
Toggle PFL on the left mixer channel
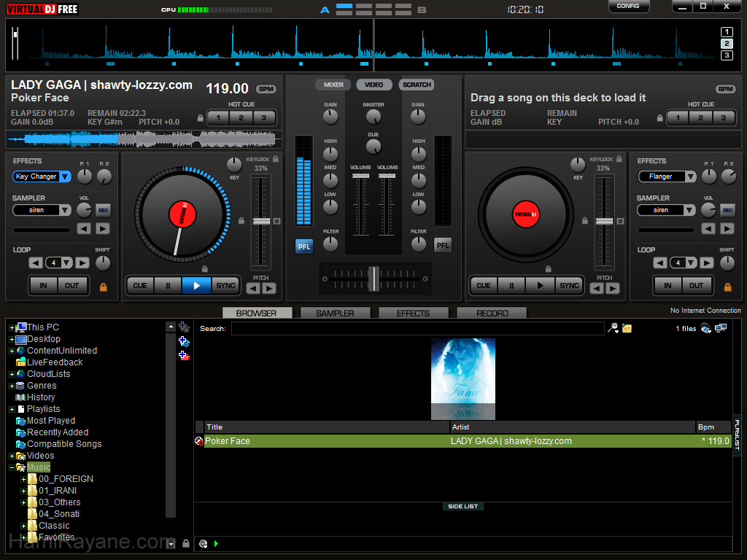coord(304,246)
